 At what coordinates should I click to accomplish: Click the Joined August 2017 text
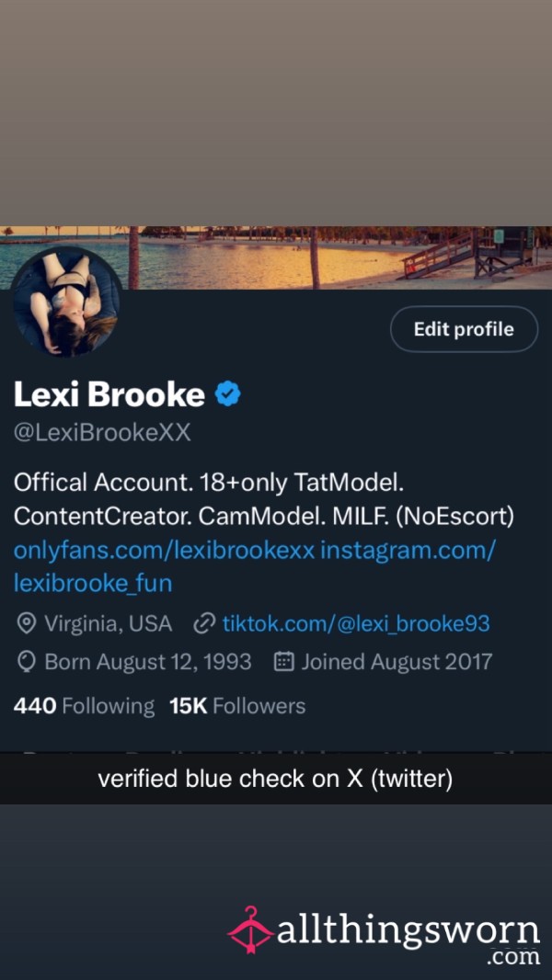(397, 662)
